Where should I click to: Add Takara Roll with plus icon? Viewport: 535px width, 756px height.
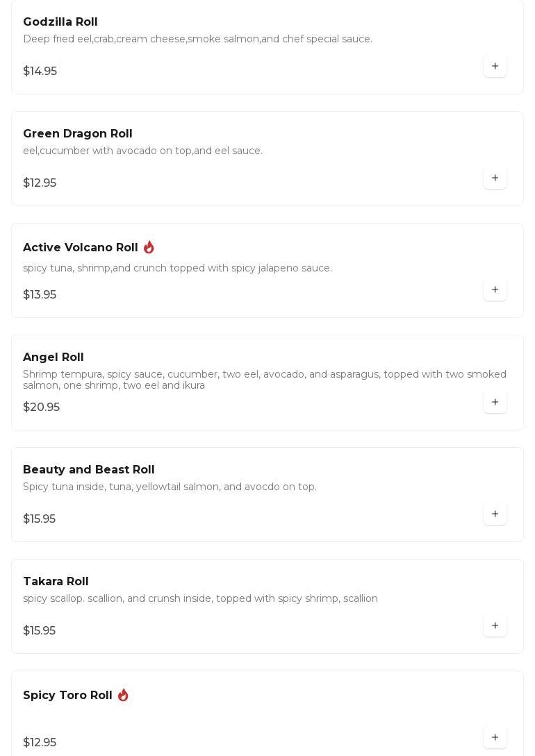click(x=495, y=626)
